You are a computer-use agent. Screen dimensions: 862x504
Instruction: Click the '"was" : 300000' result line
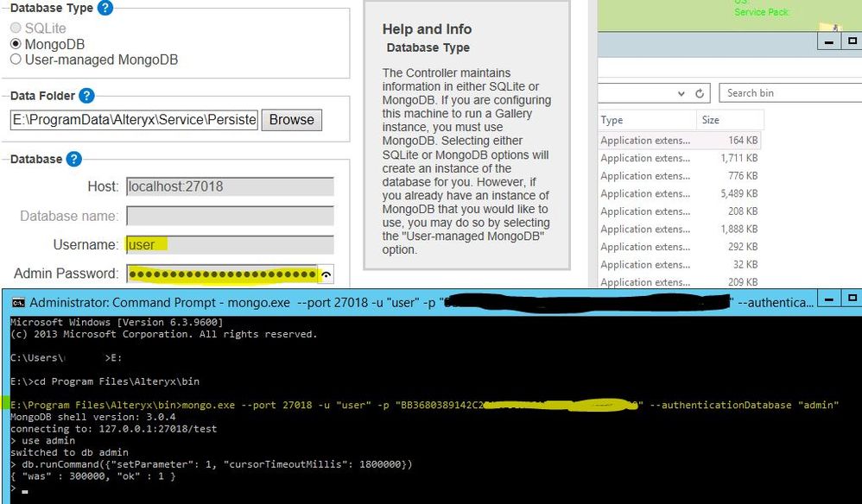[93, 476]
